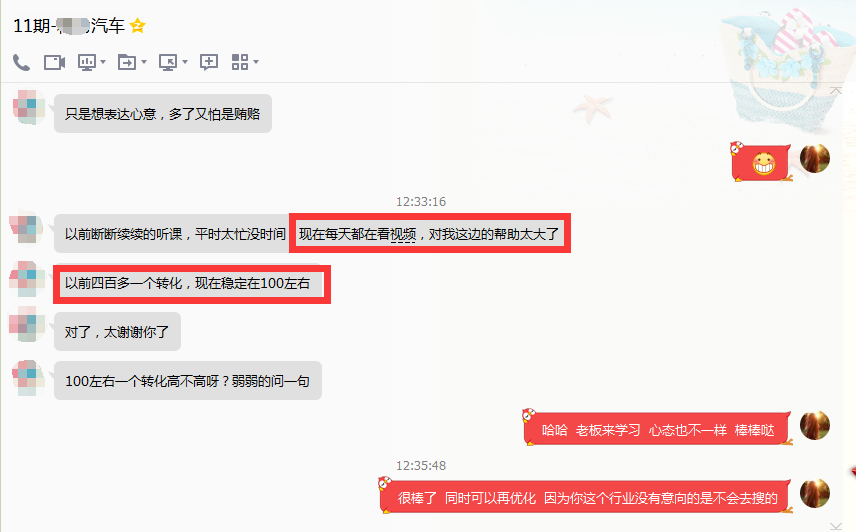Click the remote desktop control icon
The height and width of the screenshot is (532, 856).
click(168, 62)
